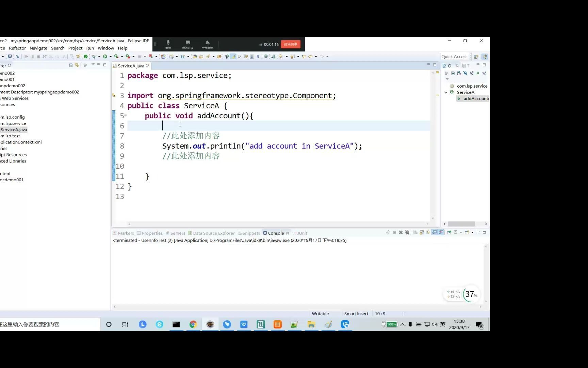The width and height of the screenshot is (588, 368).
Task: Toggle Hide Non-Public Members in Outline view
Action: (x=478, y=73)
